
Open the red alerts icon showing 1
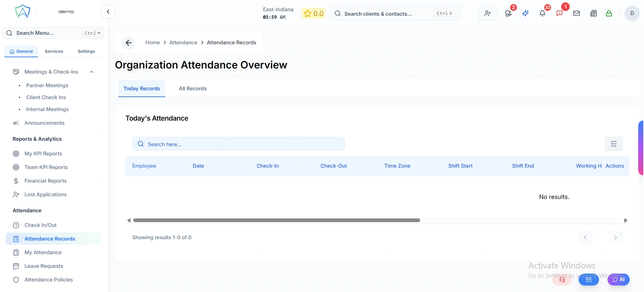pyautogui.click(x=559, y=13)
